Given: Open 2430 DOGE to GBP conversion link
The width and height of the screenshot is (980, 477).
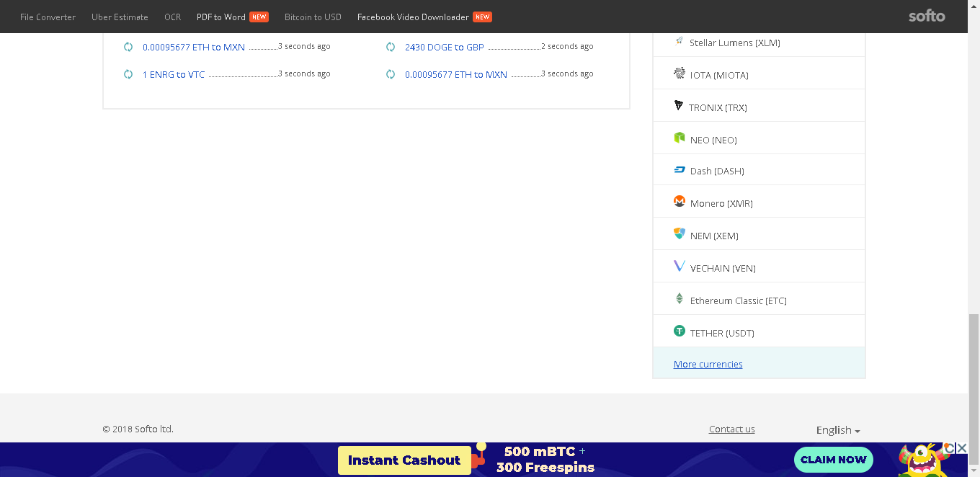Looking at the screenshot, I should [445, 47].
